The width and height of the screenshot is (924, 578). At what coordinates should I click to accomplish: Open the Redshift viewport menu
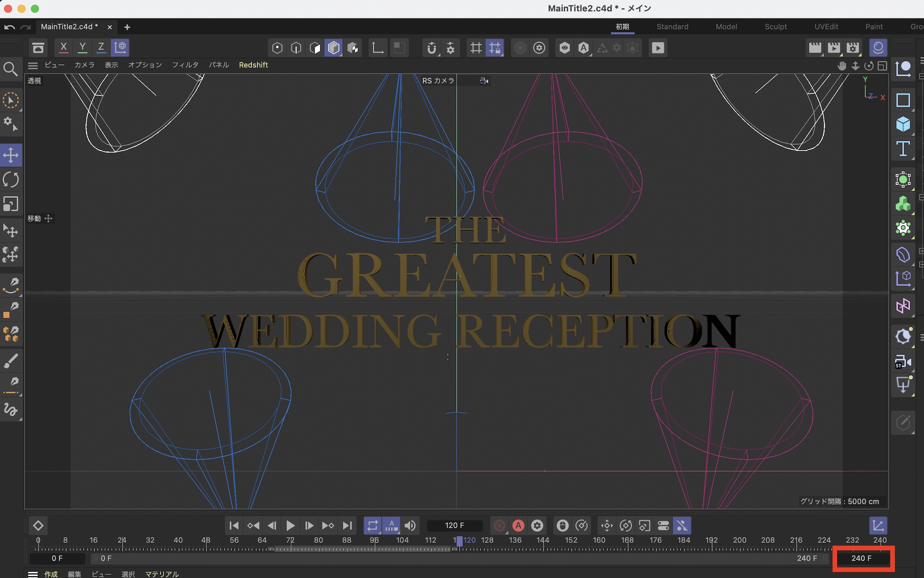253,65
